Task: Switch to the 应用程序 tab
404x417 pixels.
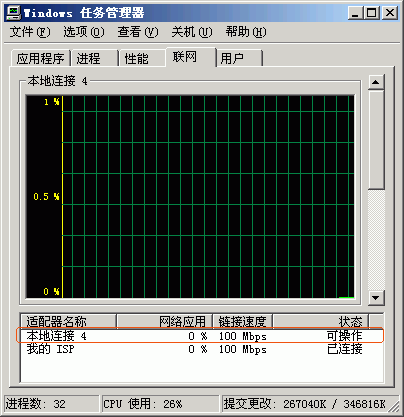Action: (x=40, y=59)
